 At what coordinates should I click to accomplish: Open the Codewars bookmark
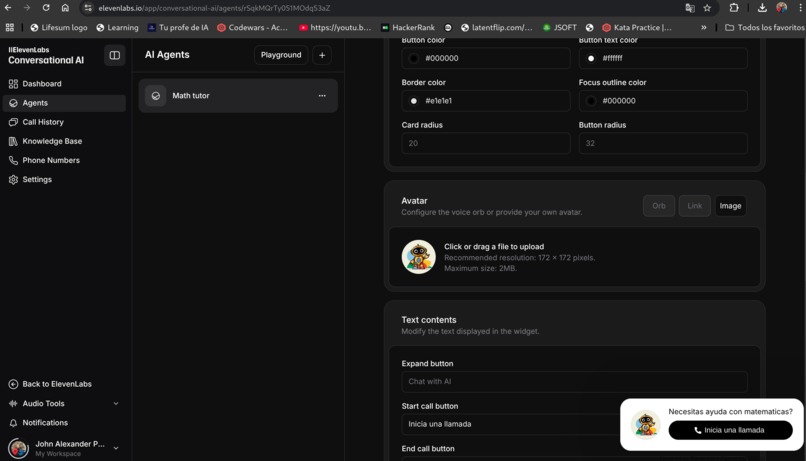click(x=252, y=27)
